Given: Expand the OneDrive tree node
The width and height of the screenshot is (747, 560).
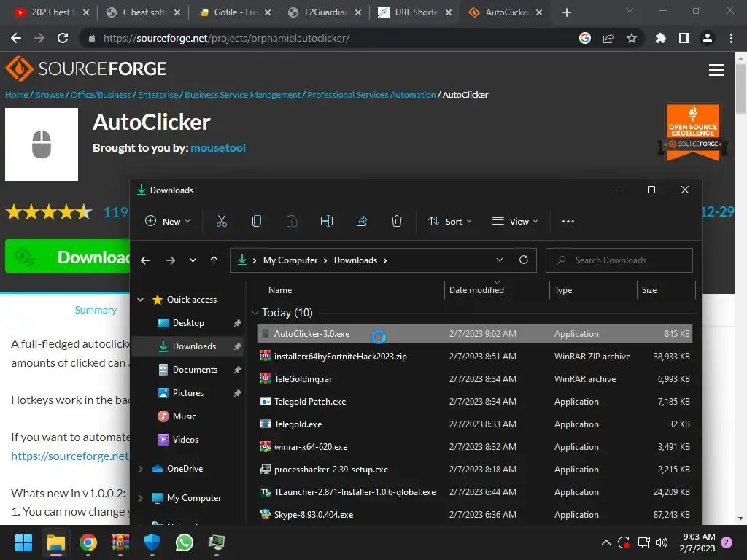Looking at the screenshot, I should [x=141, y=469].
